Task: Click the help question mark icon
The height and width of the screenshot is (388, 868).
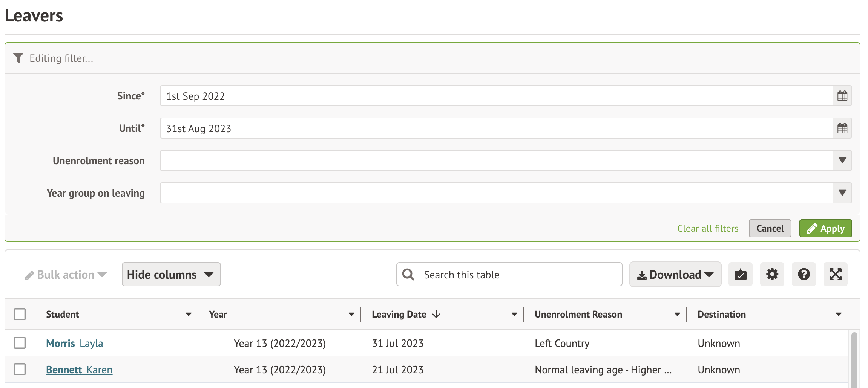Action: click(x=804, y=274)
